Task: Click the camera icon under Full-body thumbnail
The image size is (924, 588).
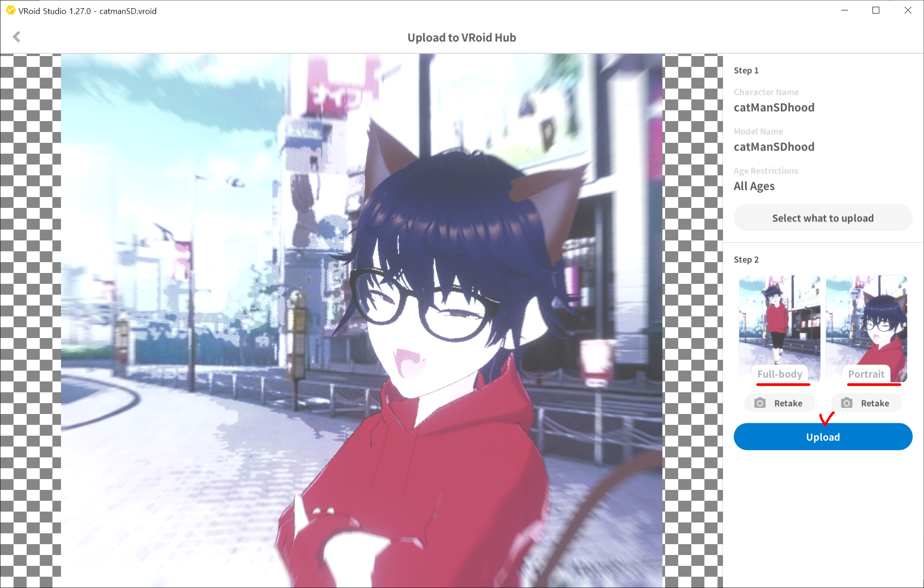Action: (x=760, y=403)
